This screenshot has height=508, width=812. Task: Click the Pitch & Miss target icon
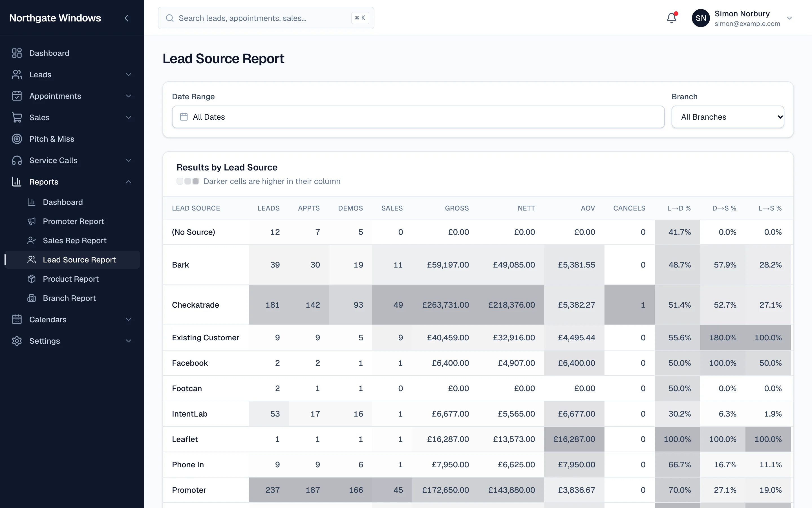click(x=17, y=139)
